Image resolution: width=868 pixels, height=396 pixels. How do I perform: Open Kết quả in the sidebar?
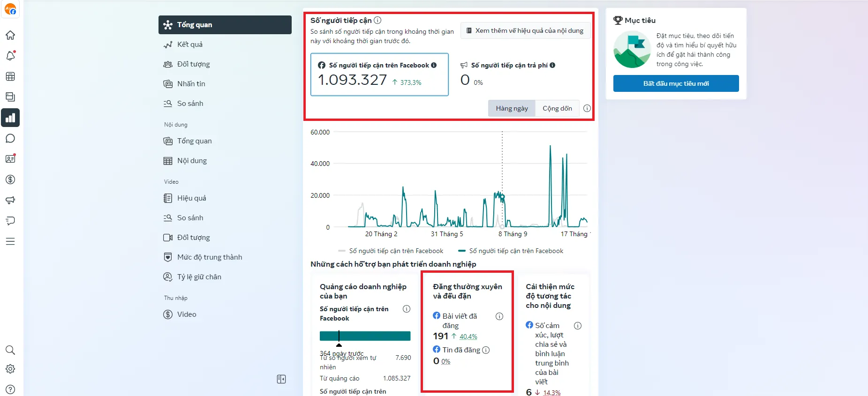point(189,45)
